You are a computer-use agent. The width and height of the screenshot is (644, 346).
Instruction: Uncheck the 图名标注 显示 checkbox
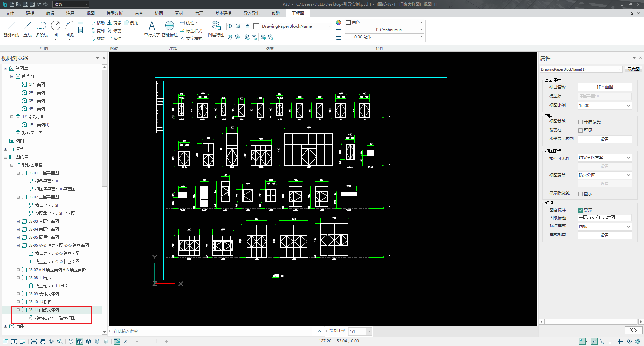(580, 211)
